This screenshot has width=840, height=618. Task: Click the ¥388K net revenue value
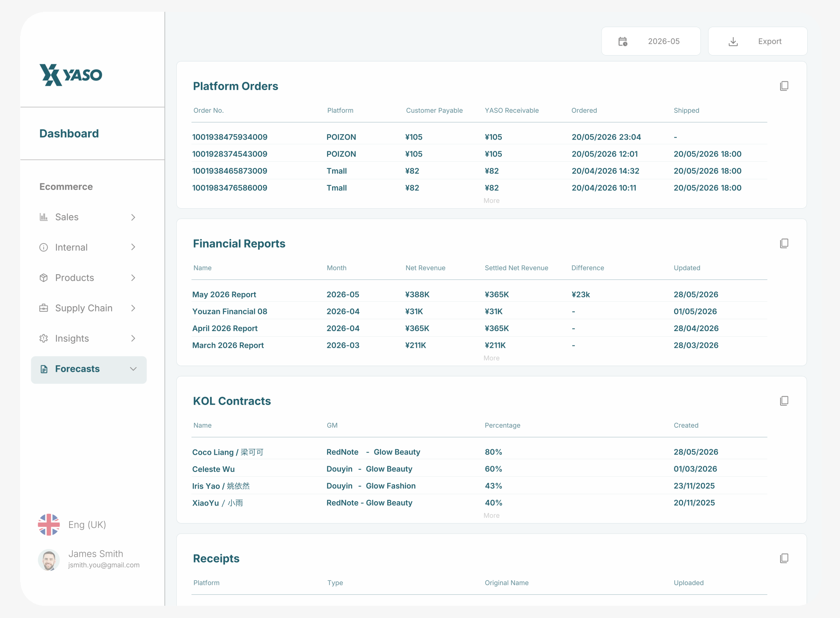417,295
